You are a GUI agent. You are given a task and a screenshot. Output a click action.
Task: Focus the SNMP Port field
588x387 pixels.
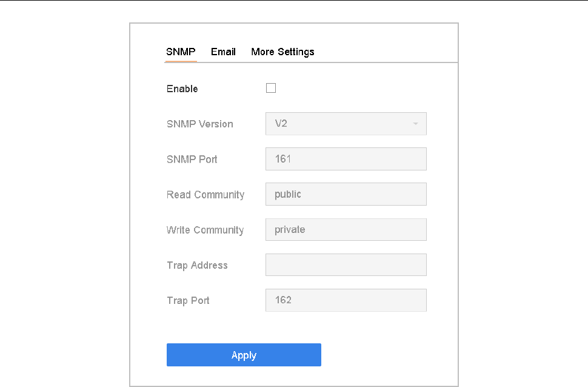[346, 159]
